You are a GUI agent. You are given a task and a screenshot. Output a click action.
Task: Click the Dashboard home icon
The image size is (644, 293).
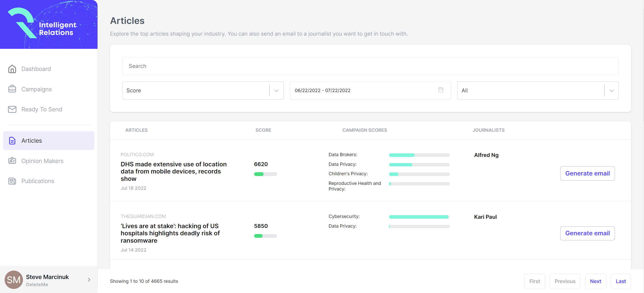pyautogui.click(x=12, y=69)
